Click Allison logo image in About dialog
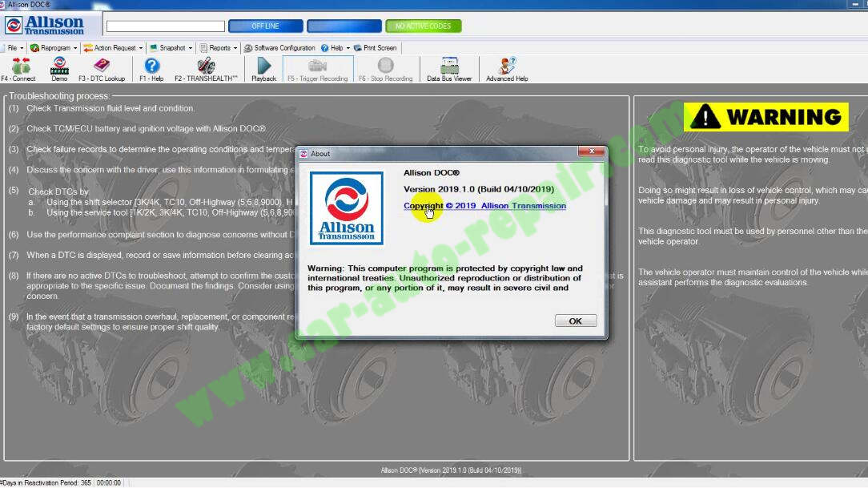868x488 pixels. coord(347,208)
